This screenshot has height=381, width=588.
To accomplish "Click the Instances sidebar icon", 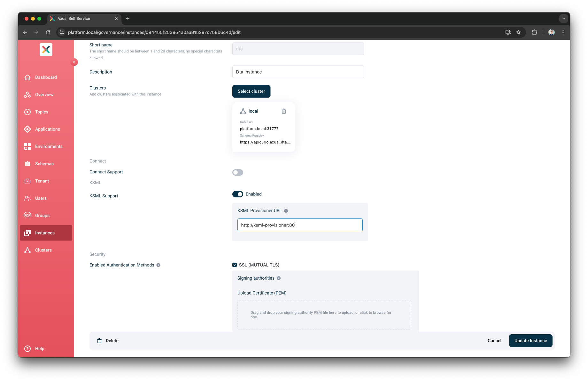I will tap(27, 233).
